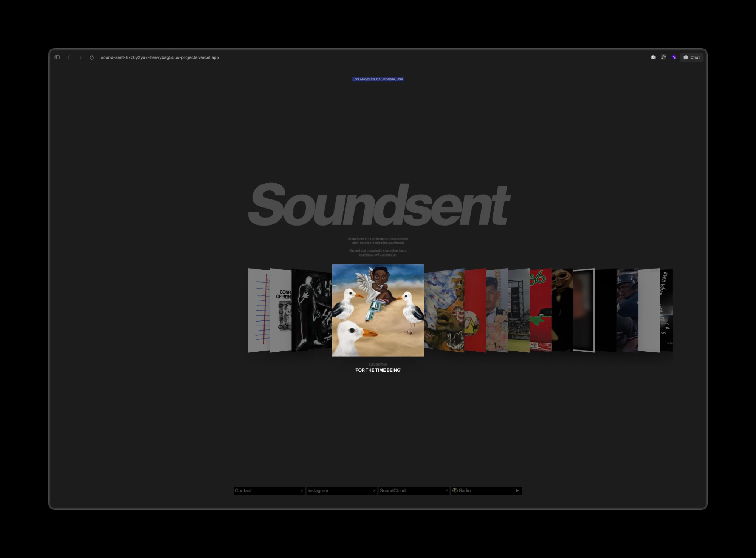Select the painted dog monster album cover
Viewport: 756px width, 558px height.
(444, 310)
